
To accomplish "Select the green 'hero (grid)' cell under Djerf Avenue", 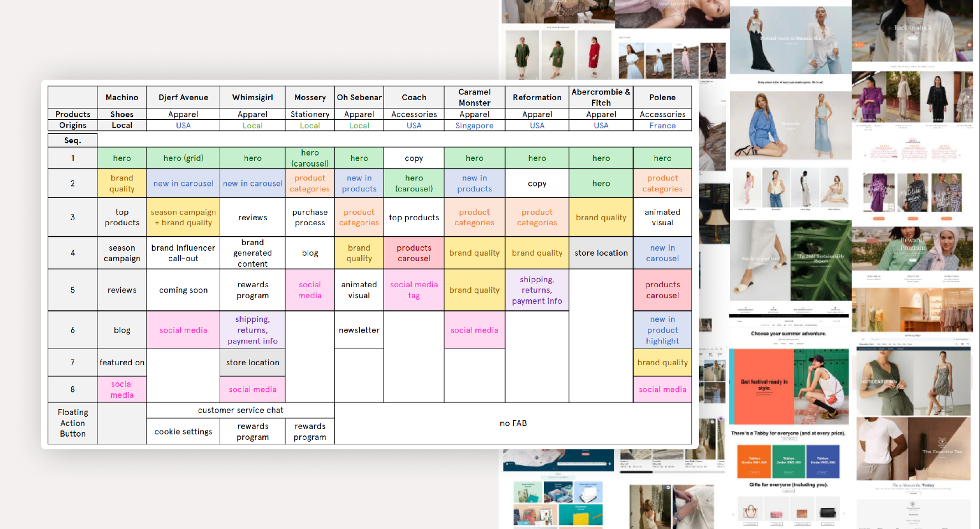I will pyautogui.click(x=183, y=158).
